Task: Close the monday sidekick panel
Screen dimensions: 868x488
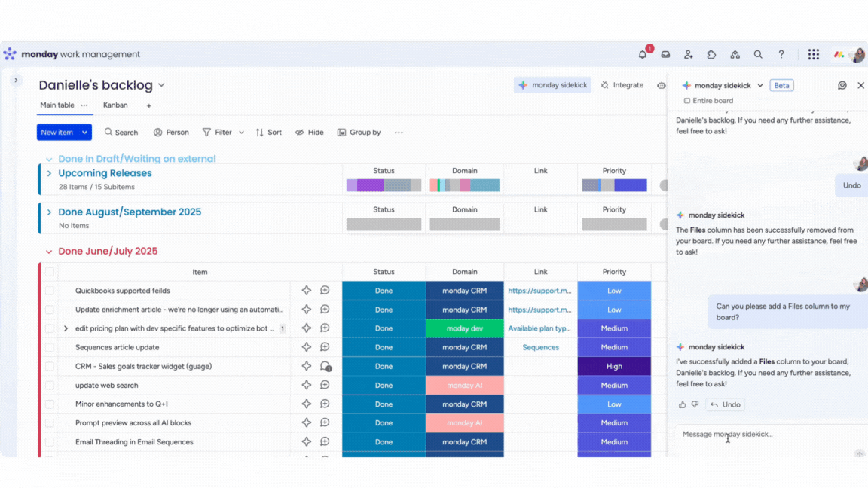Action: click(860, 86)
